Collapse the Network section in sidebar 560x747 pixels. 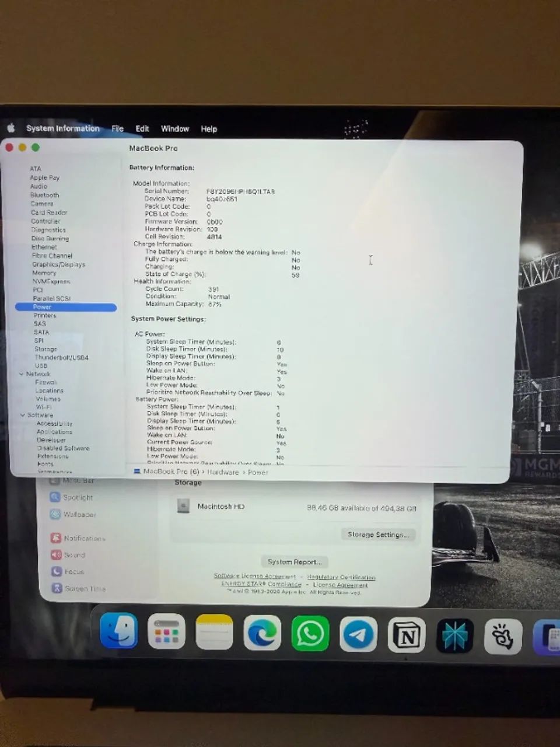pos(22,374)
